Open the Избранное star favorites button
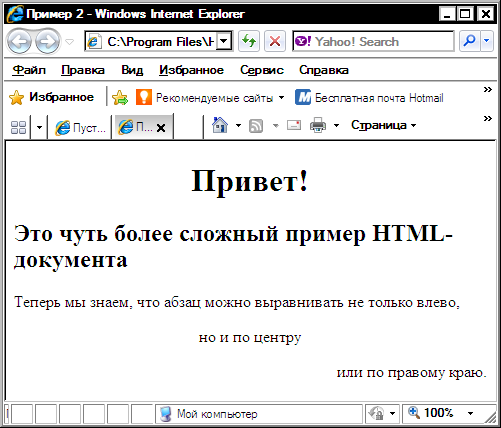 pyautogui.click(x=51, y=97)
